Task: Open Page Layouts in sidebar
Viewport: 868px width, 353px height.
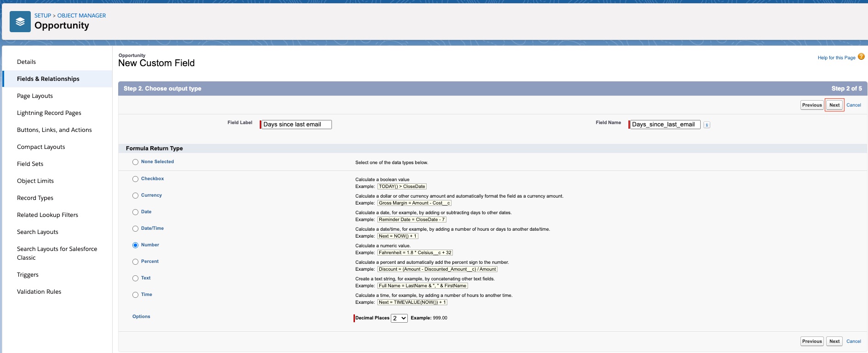Action: (x=35, y=96)
